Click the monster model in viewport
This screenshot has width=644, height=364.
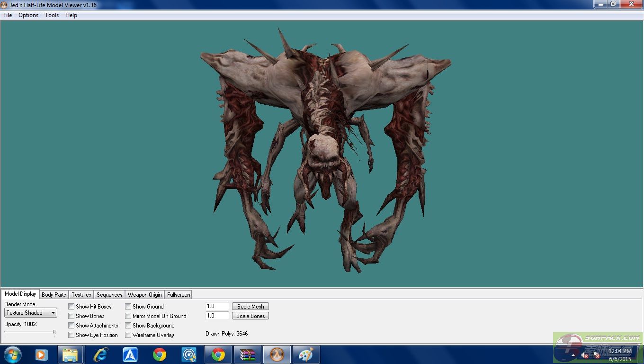tap(325, 149)
